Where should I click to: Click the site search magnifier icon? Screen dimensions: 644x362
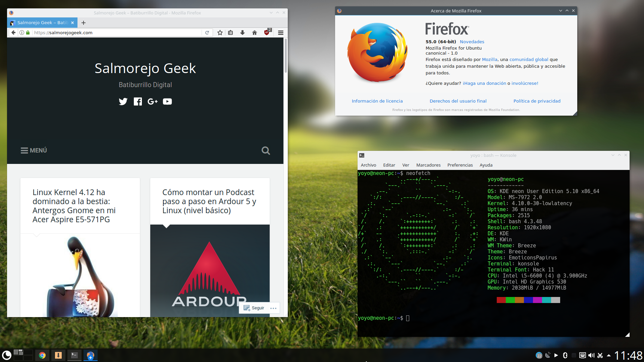(x=266, y=150)
